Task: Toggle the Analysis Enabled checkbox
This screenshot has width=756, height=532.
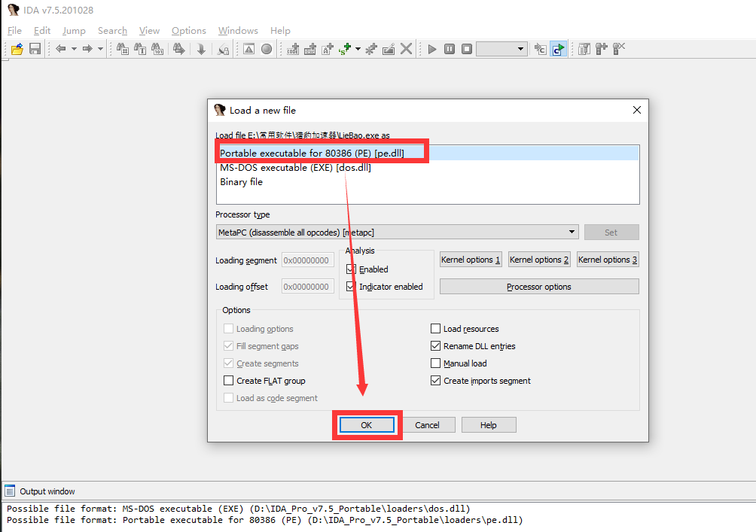Action: tap(351, 269)
